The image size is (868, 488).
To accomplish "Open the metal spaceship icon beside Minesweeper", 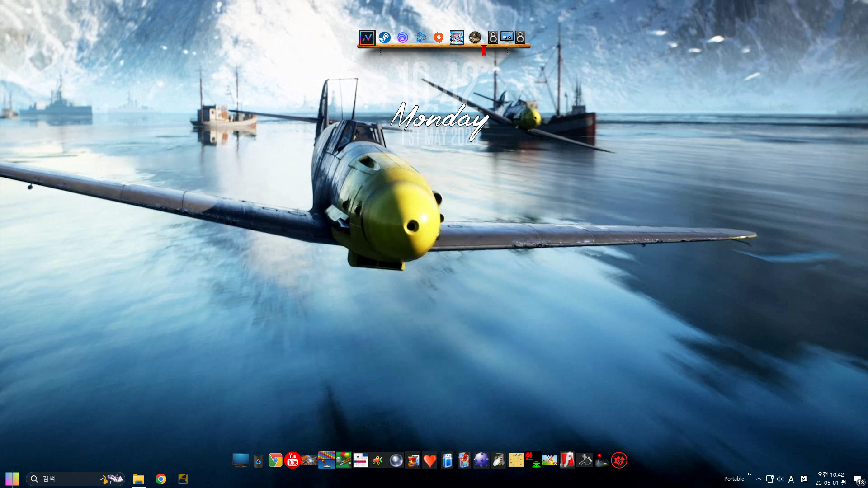I will [498, 460].
